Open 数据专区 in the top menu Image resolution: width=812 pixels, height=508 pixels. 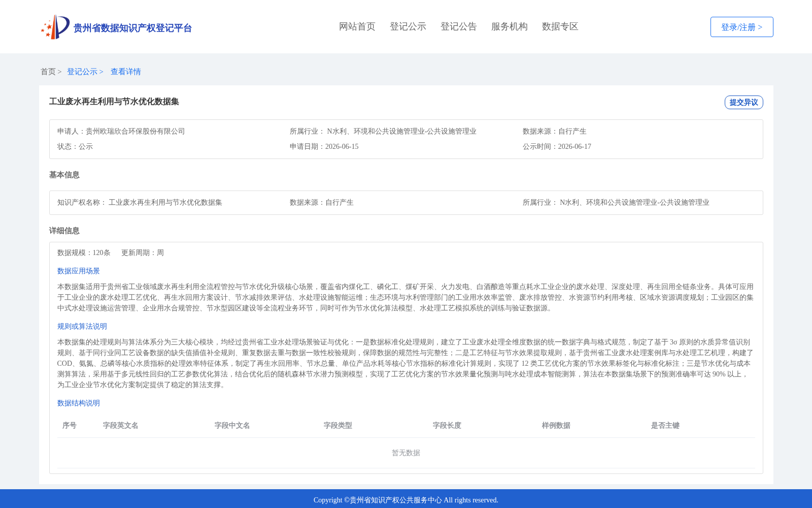560,26
